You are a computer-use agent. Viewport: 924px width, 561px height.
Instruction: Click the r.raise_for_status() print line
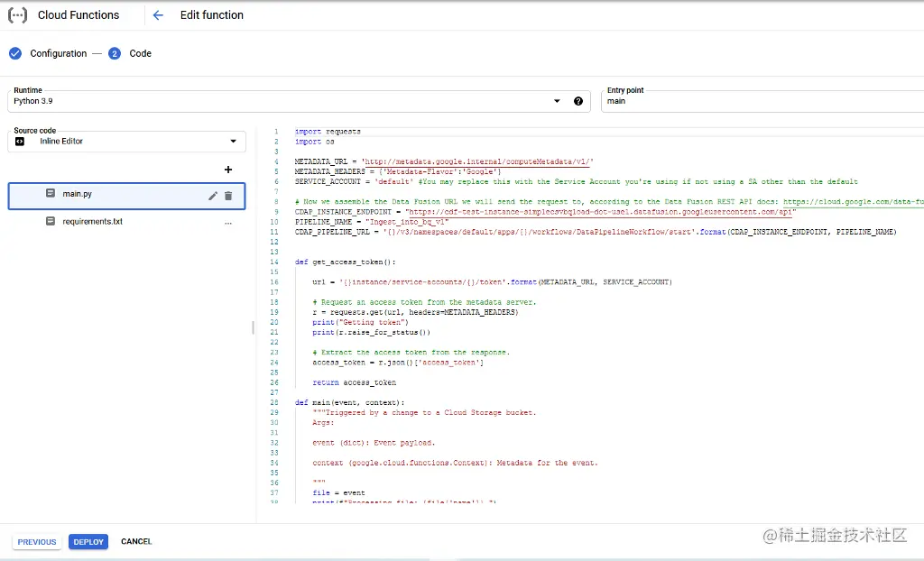371,332
